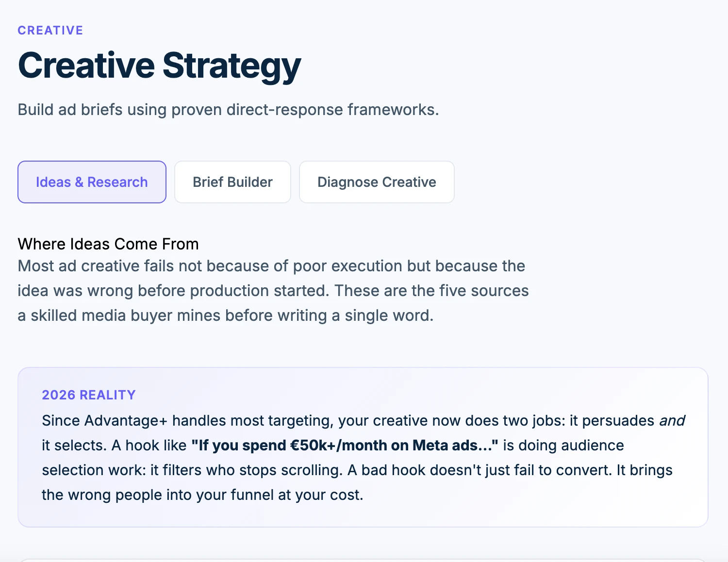Click the "Where Ideas Come From" heading

(x=108, y=244)
